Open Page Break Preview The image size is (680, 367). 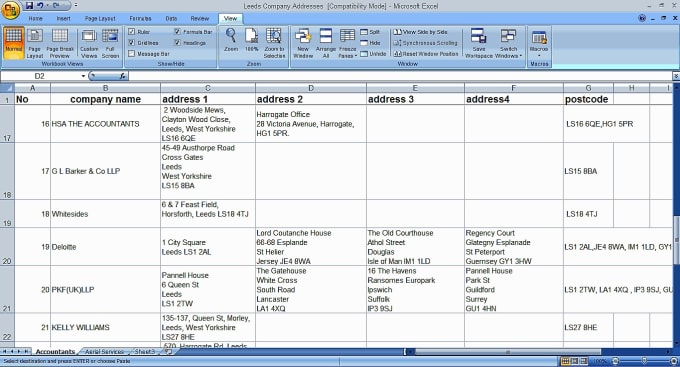click(60, 43)
